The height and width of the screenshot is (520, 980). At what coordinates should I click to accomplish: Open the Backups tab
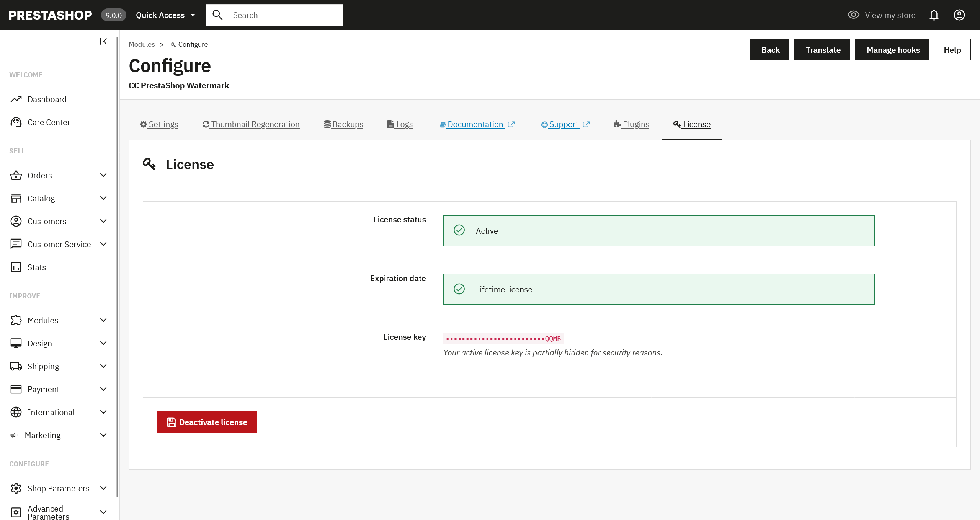pyautogui.click(x=343, y=124)
